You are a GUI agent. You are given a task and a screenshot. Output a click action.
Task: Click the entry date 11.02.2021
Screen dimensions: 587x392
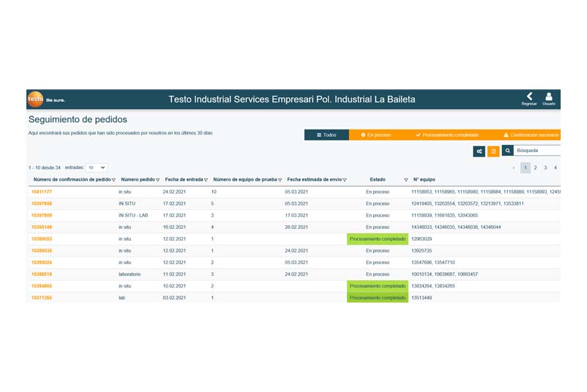pos(174,274)
